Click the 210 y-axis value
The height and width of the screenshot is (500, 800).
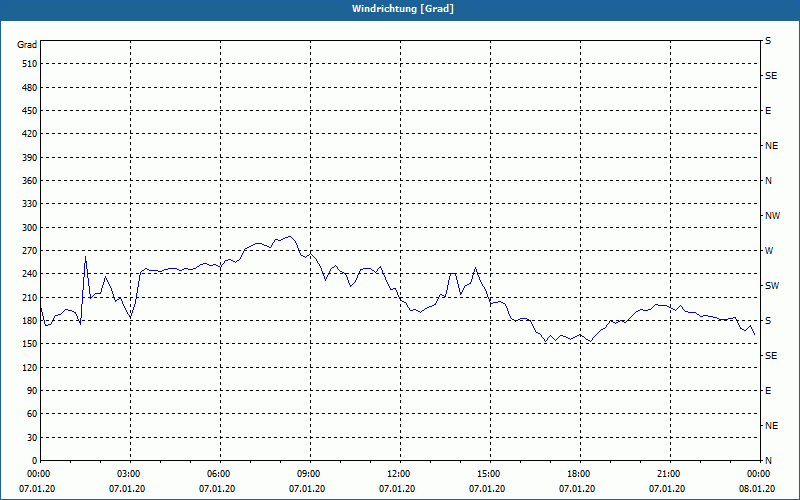point(30,297)
